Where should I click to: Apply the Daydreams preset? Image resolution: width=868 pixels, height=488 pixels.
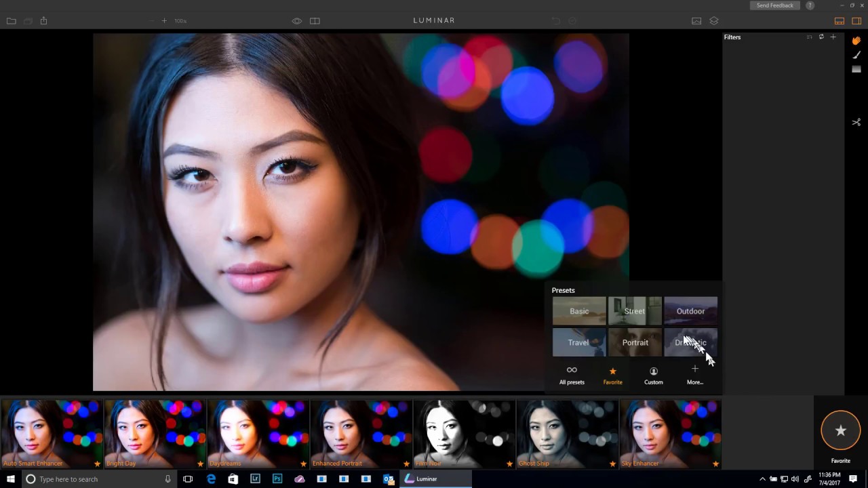pos(258,434)
